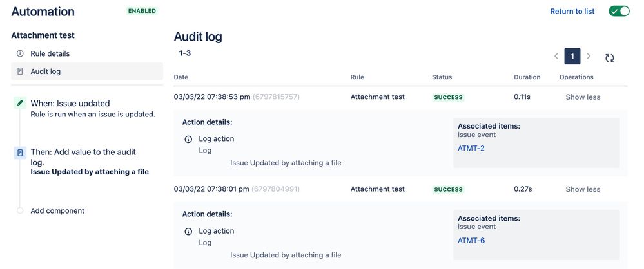Click the refresh audit log icon

click(609, 58)
